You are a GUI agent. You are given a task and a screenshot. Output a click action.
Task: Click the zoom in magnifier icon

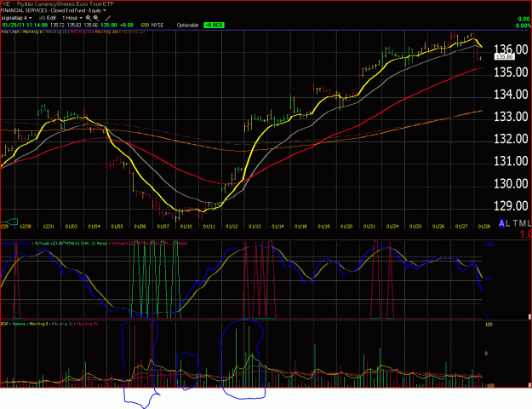point(89,18)
